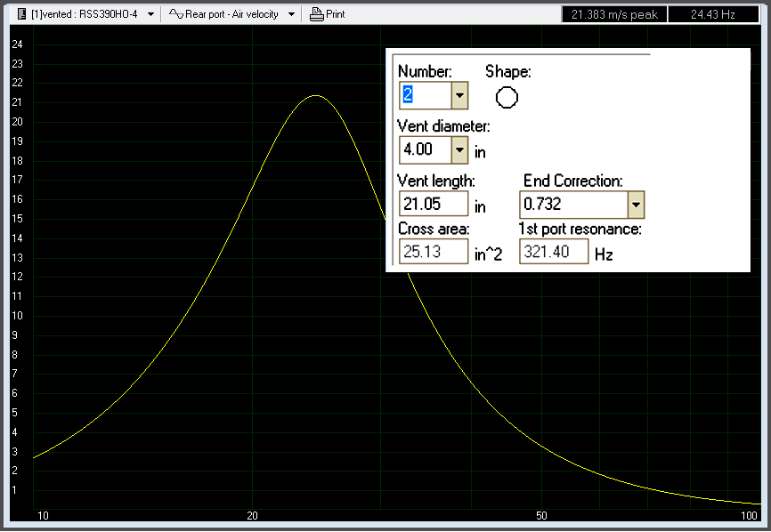
Task: Click the Cross area field showing 25.13
Action: tap(434, 252)
